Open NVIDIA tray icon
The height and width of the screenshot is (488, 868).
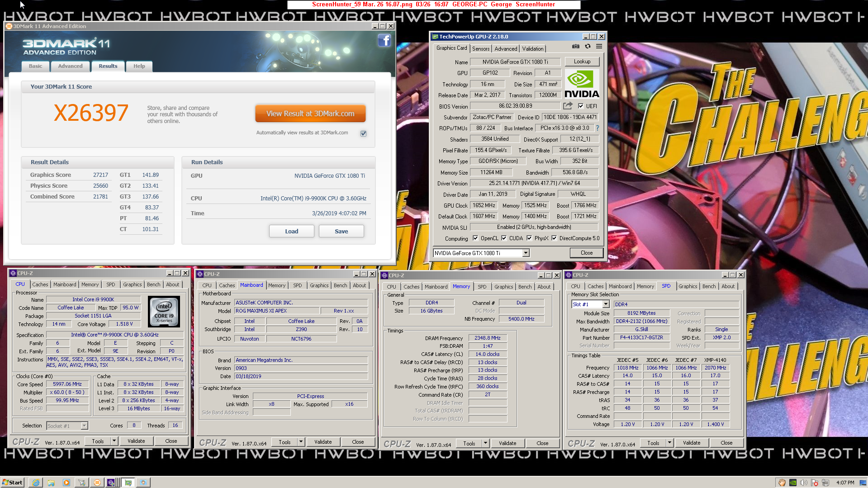[x=793, y=483]
